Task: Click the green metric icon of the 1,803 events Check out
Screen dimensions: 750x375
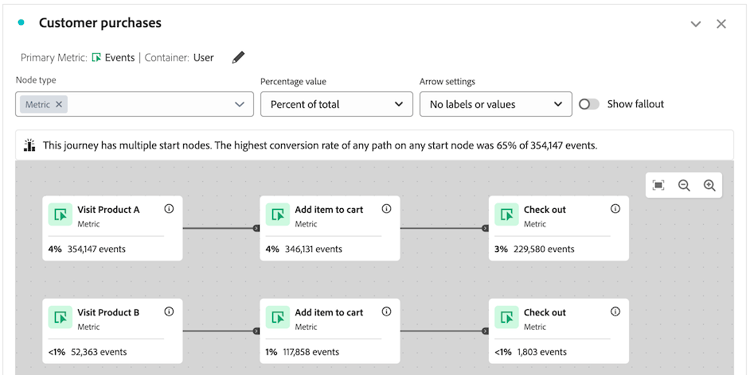Action: pos(507,318)
